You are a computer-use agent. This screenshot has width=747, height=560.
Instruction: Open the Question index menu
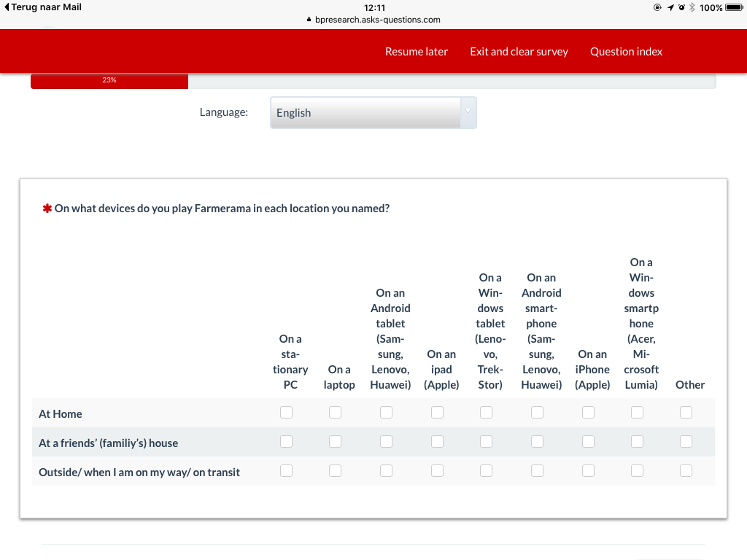pos(627,52)
